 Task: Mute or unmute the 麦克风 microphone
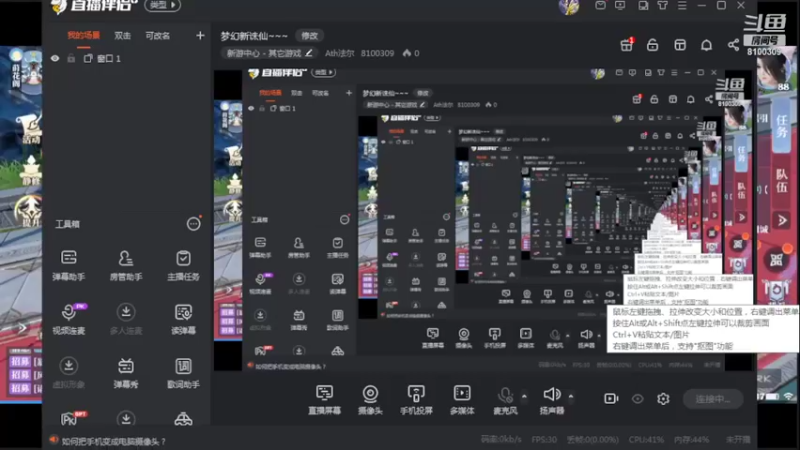(505, 399)
